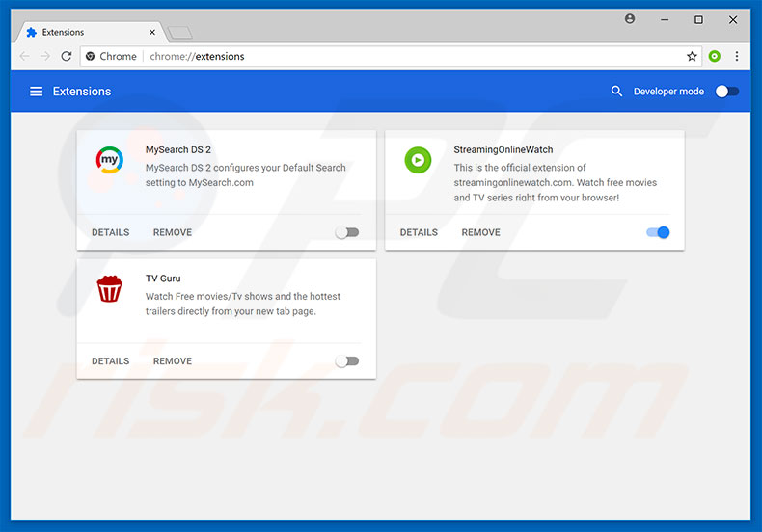Remove the StreamingOnlineWatch extension
Image resolution: width=762 pixels, height=532 pixels.
(x=480, y=232)
